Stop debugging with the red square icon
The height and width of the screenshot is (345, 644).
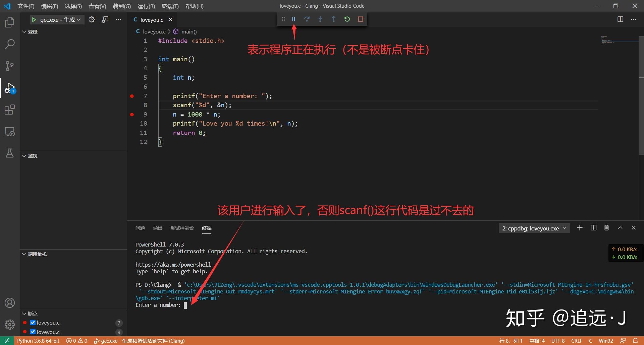361,19
